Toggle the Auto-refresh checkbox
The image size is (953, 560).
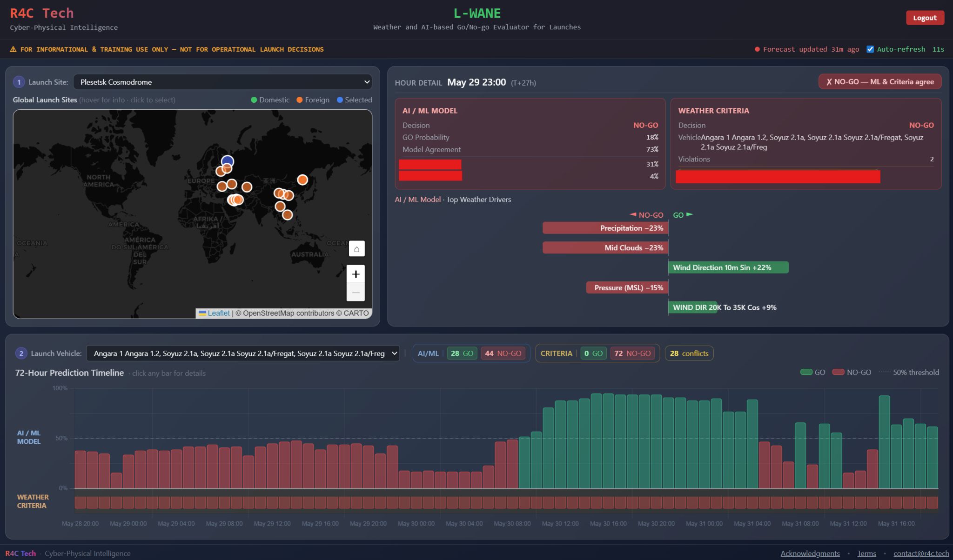pos(870,49)
